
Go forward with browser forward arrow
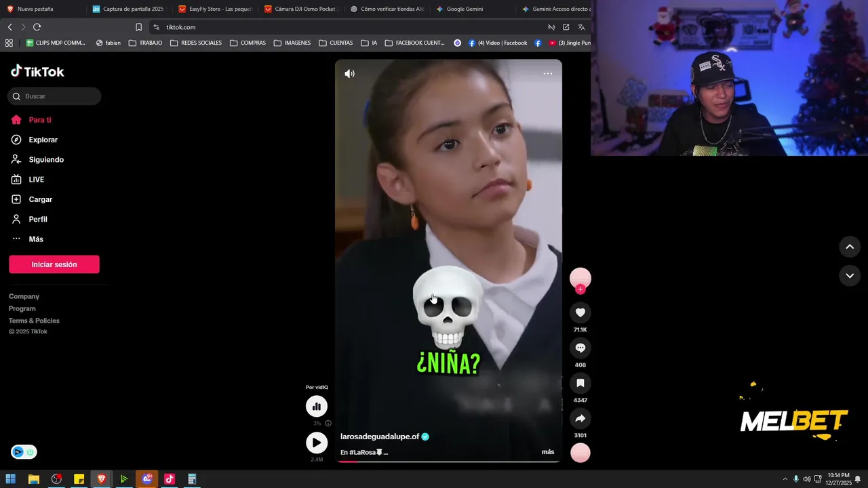pyautogui.click(x=23, y=27)
